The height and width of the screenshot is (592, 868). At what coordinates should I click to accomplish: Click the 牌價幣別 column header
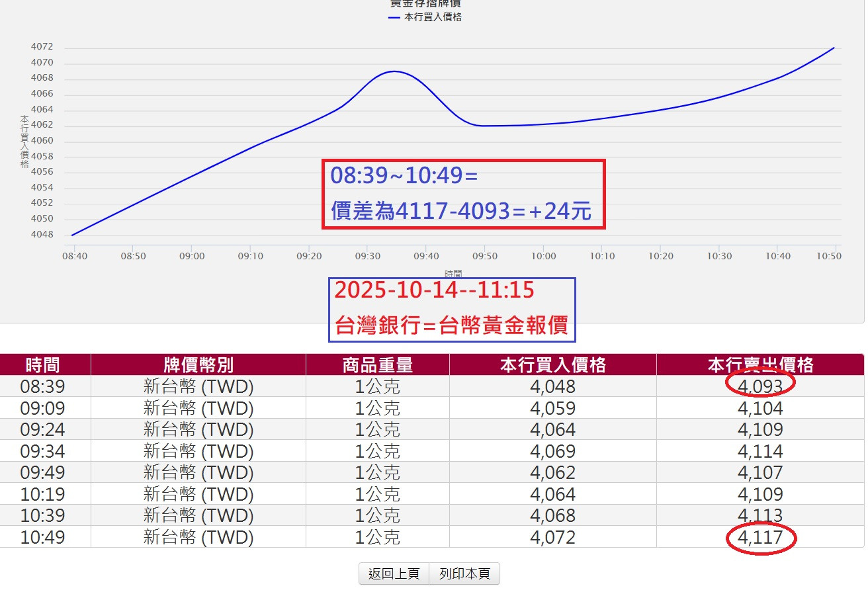click(x=196, y=364)
